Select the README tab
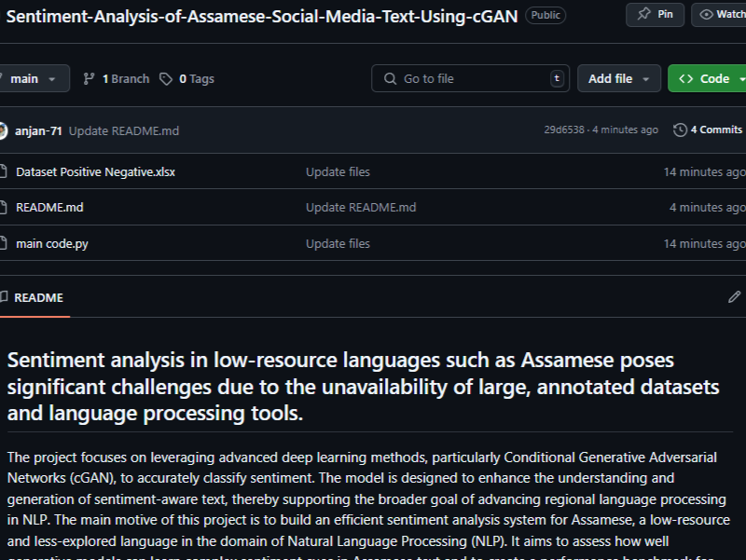 tap(34, 297)
